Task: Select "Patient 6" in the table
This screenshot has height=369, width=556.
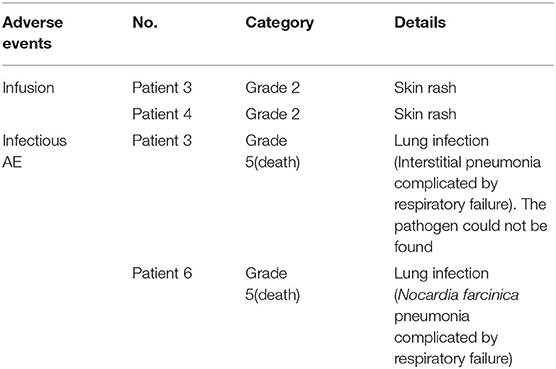Action: [x=162, y=273]
